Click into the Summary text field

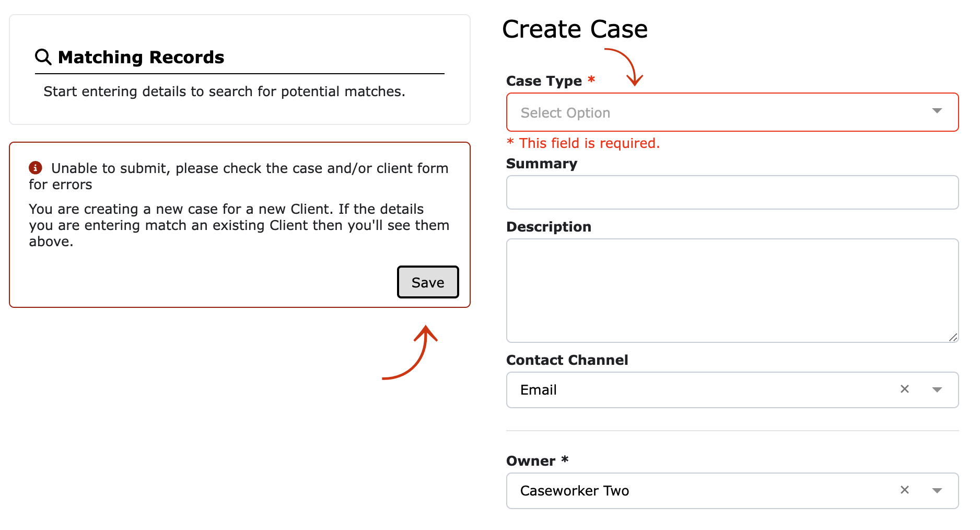[732, 192]
